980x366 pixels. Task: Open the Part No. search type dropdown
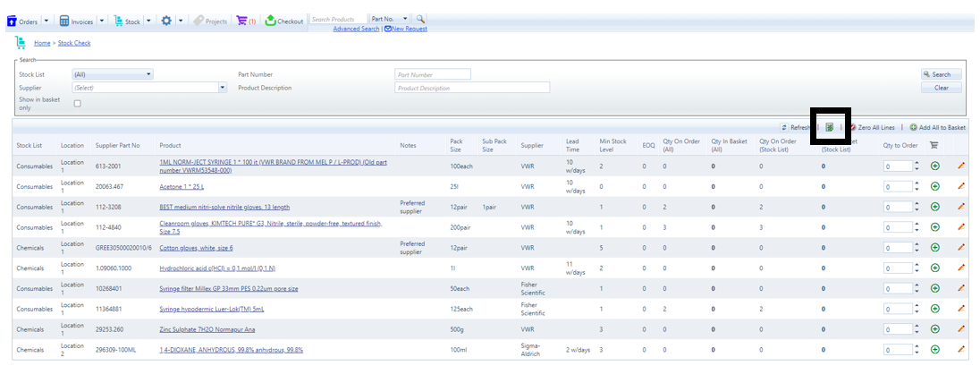coord(390,20)
